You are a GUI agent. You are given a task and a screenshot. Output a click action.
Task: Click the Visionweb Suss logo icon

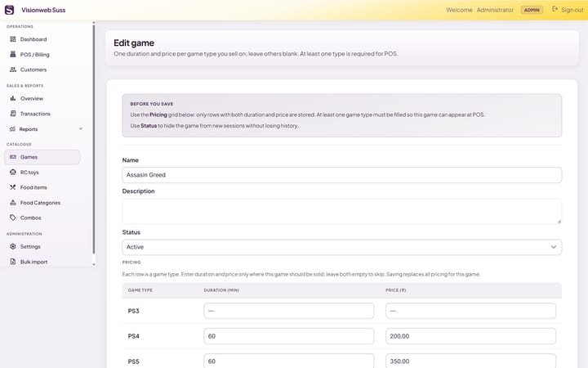[x=9, y=10]
